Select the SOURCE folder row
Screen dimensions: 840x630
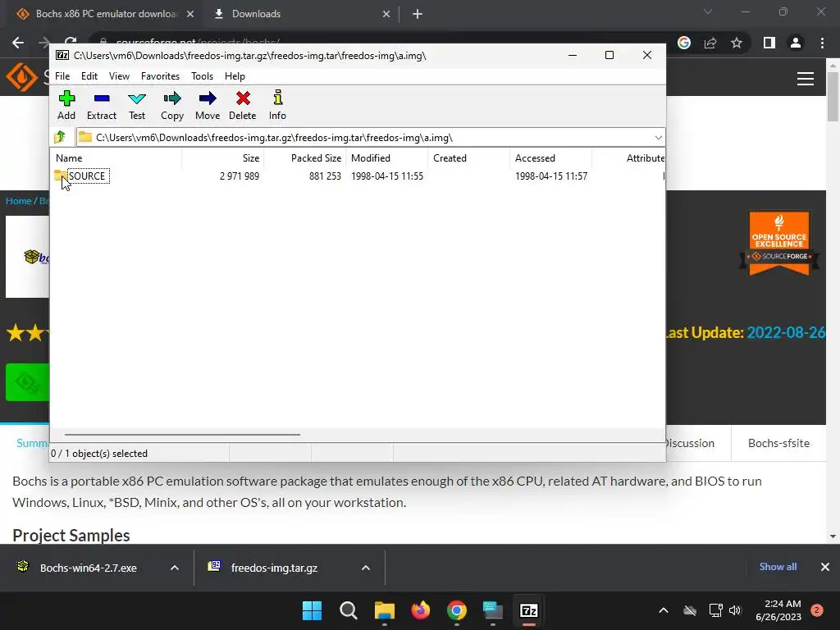tap(359, 176)
